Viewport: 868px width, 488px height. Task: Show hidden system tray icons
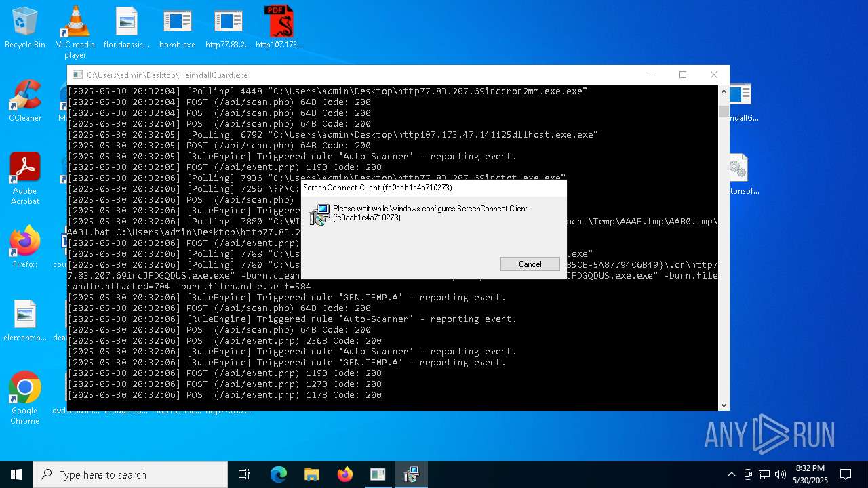point(731,474)
